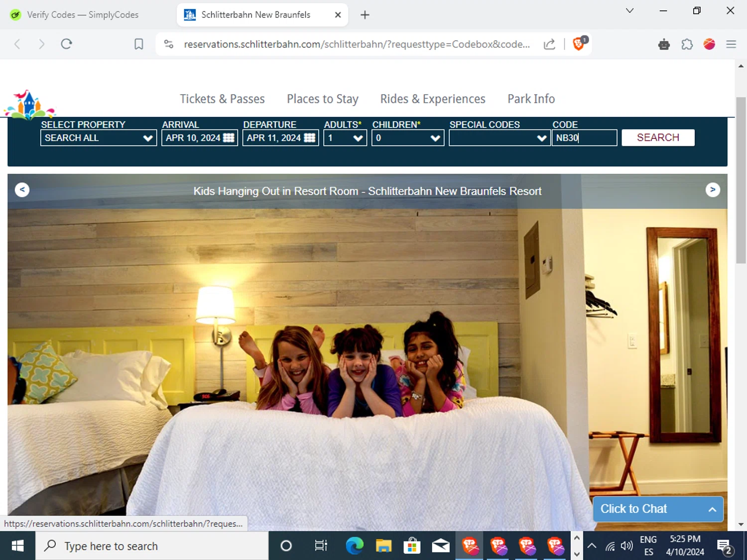Open Places to Stay menu
Viewport: 747px width, 560px height.
(x=323, y=99)
